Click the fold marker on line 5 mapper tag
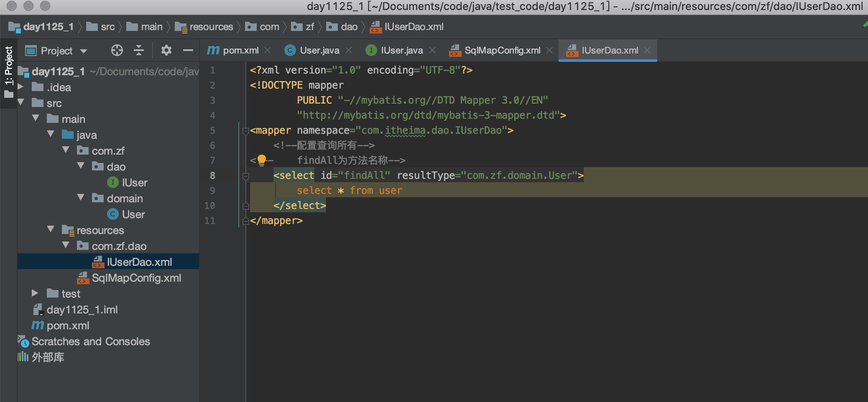Screen dimensions: 868x402 (246, 131)
